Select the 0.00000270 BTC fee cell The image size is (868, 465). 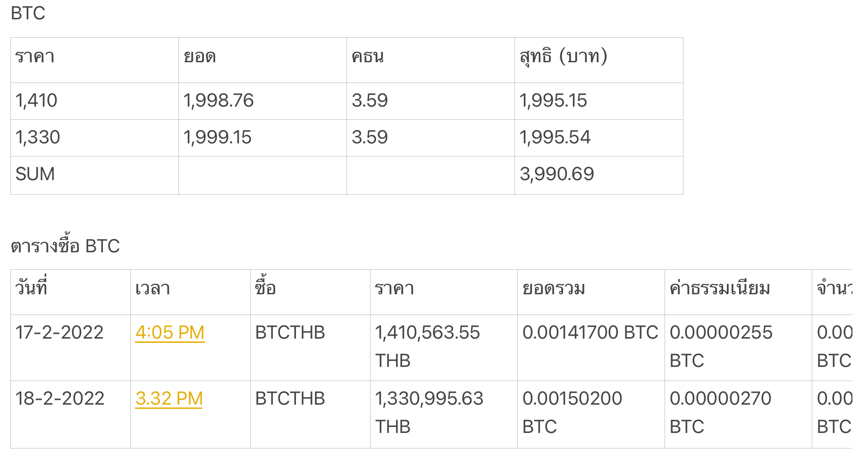[x=738, y=414]
